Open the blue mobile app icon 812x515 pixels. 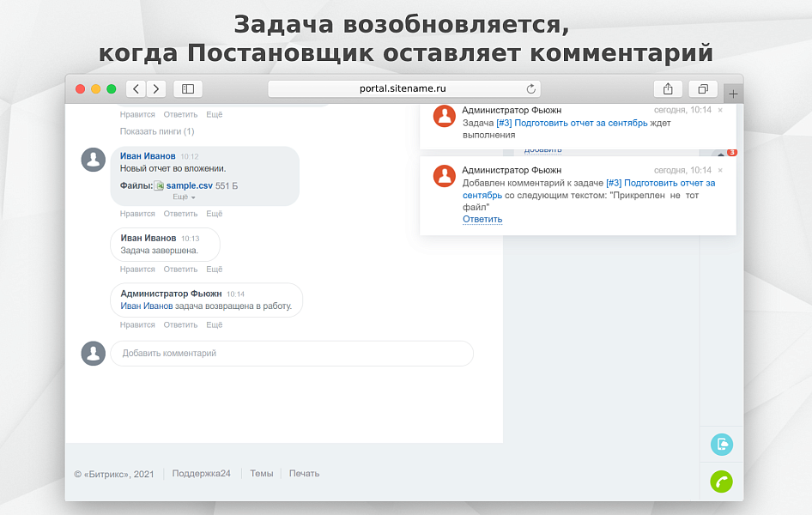721,445
